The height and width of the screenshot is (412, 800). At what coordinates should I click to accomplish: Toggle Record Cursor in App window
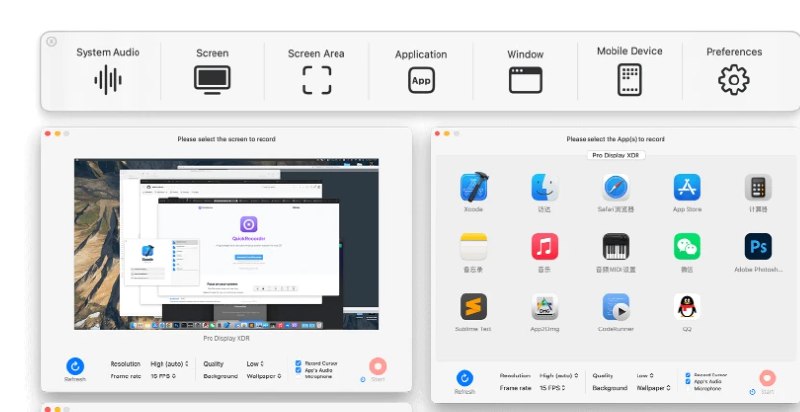688,375
